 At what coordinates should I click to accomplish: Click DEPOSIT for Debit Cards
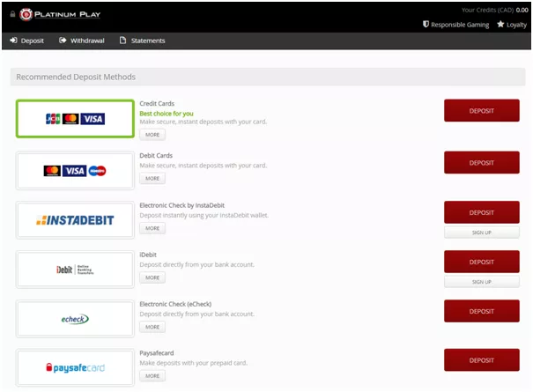pyautogui.click(x=482, y=162)
